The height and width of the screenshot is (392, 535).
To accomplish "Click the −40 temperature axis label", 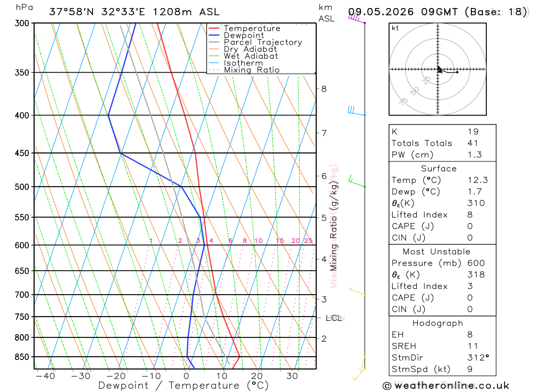I will (45, 376).
